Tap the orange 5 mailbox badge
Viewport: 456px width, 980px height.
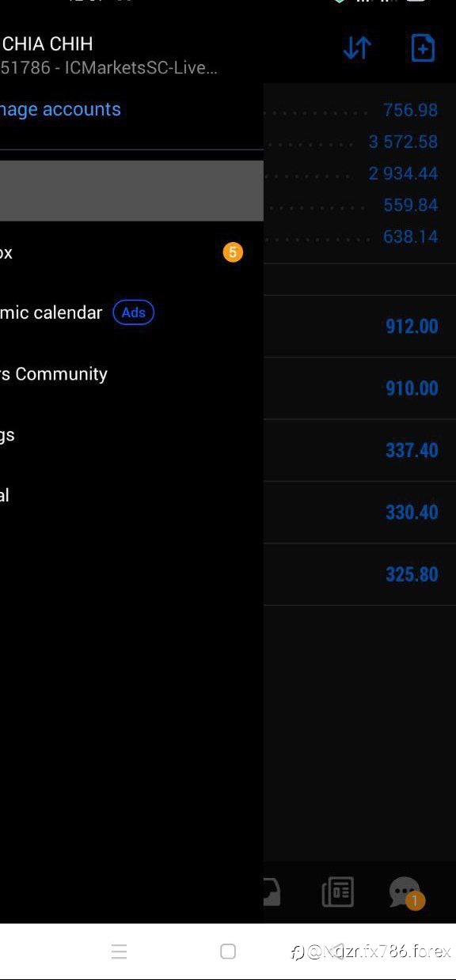[233, 252]
